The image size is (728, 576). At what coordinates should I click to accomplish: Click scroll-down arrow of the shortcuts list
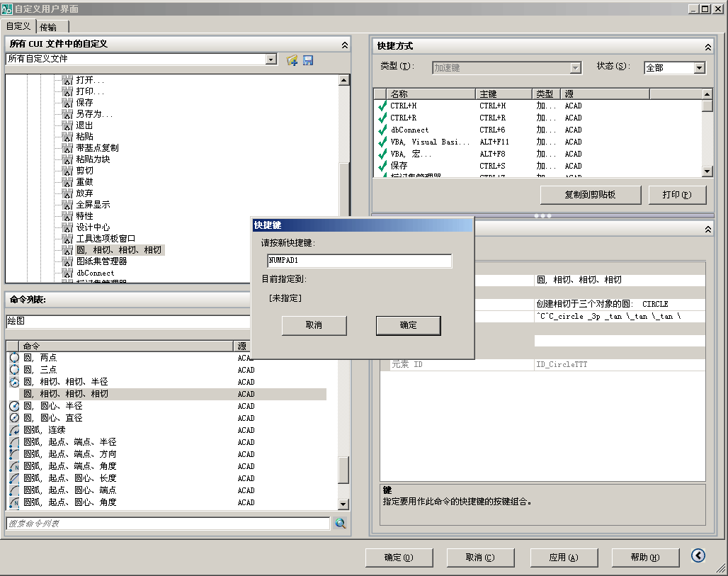(x=707, y=171)
